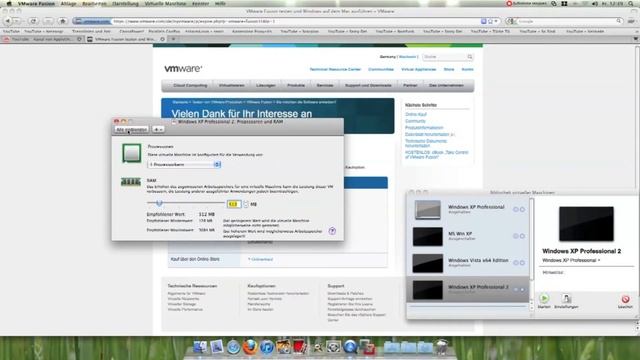The image size is (640, 360).
Task: Click the vmware logo on the webpage
Action: click(x=183, y=69)
